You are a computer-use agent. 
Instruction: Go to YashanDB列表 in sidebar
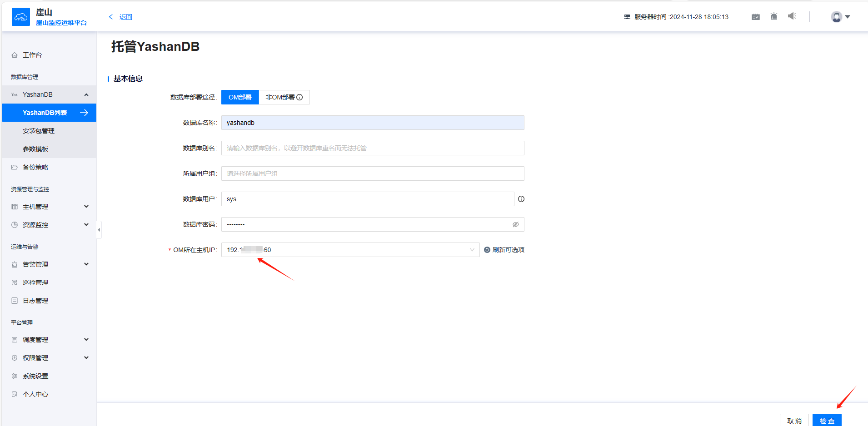(49, 113)
